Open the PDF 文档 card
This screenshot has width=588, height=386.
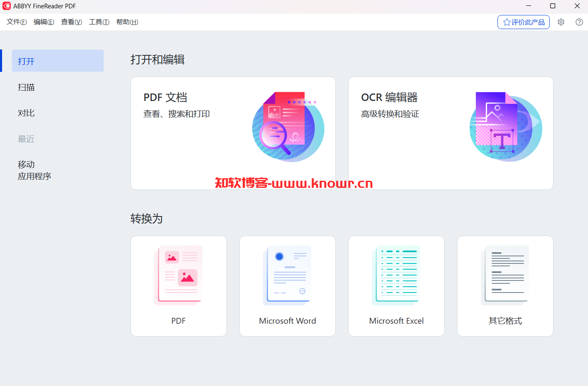[233, 133]
